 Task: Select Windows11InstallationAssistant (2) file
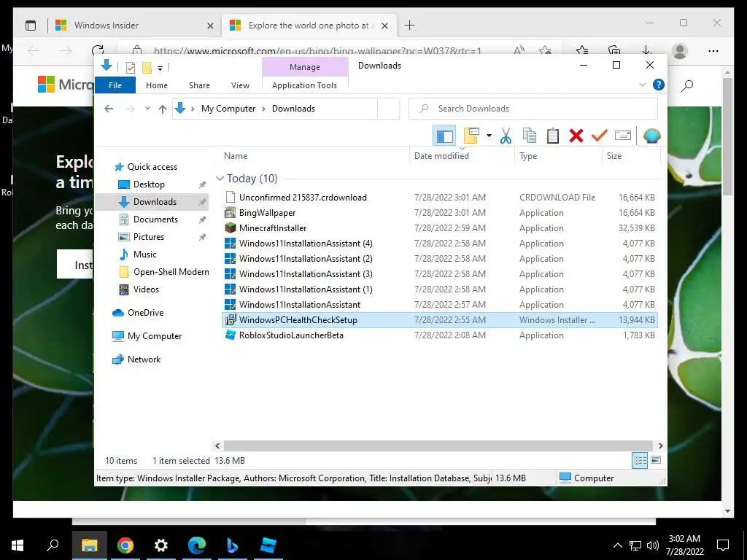440,259
